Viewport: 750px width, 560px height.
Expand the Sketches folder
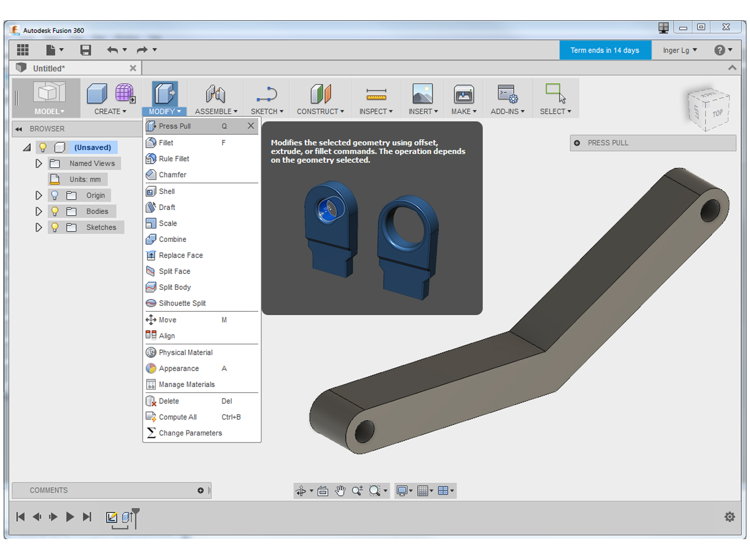point(39,227)
